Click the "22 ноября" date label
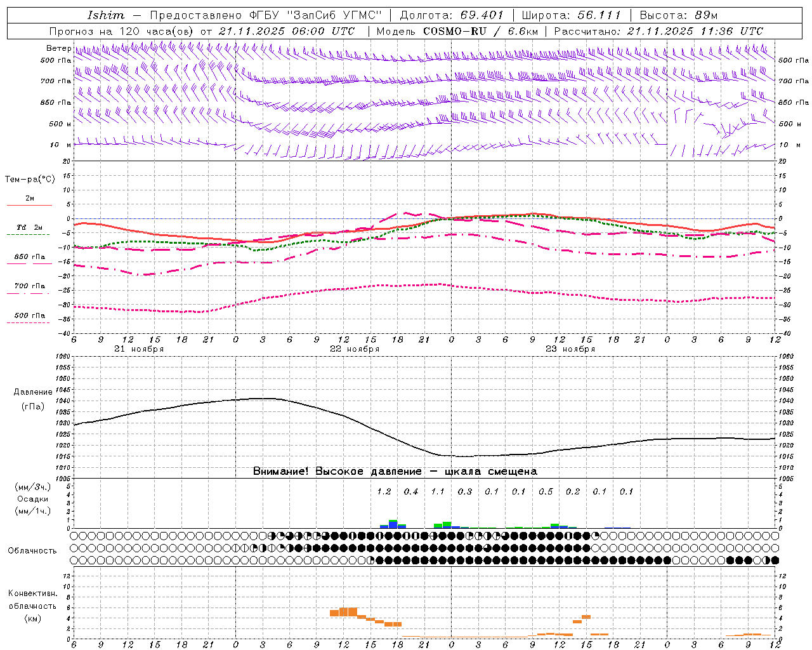This screenshot has height=650, width=812. click(x=355, y=349)
